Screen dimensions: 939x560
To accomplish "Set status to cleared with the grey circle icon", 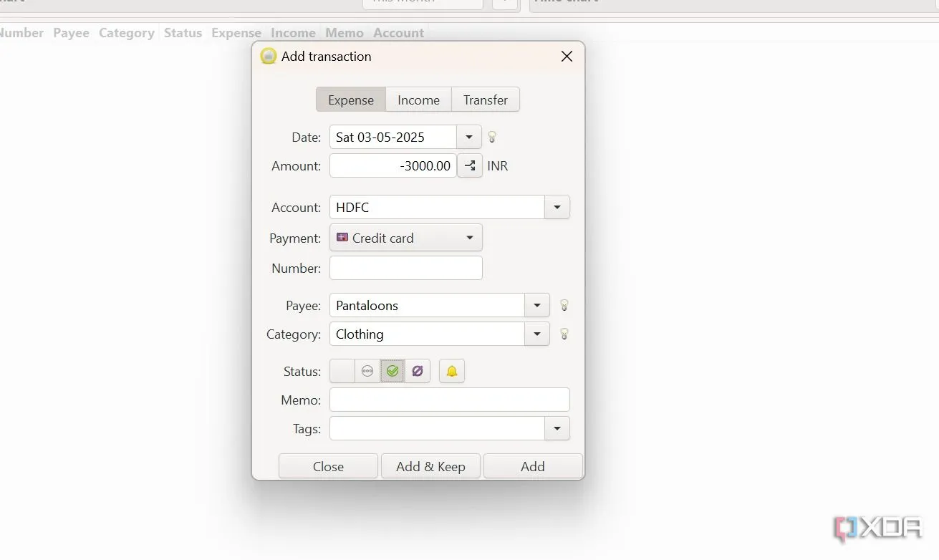I will 367,371.
